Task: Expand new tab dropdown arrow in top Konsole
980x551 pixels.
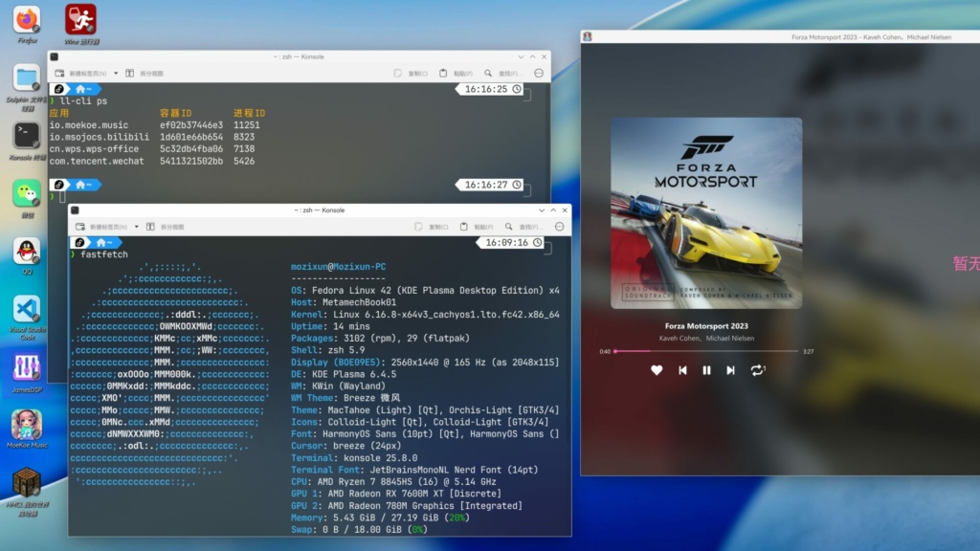Action: (x=116, y=73)
